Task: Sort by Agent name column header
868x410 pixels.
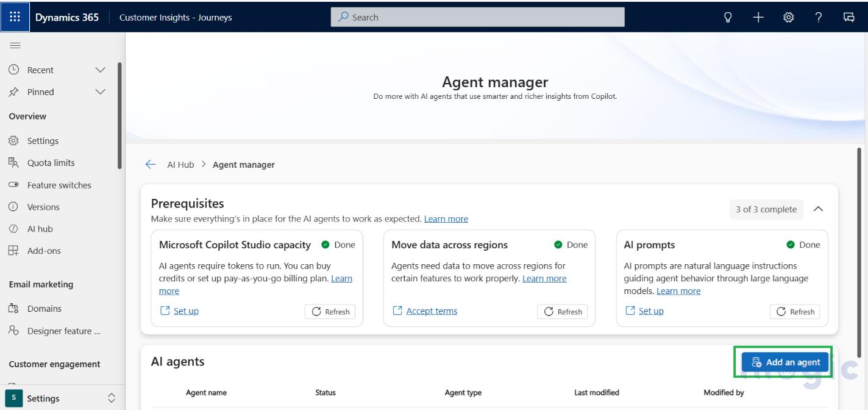Action: point(206,392)
